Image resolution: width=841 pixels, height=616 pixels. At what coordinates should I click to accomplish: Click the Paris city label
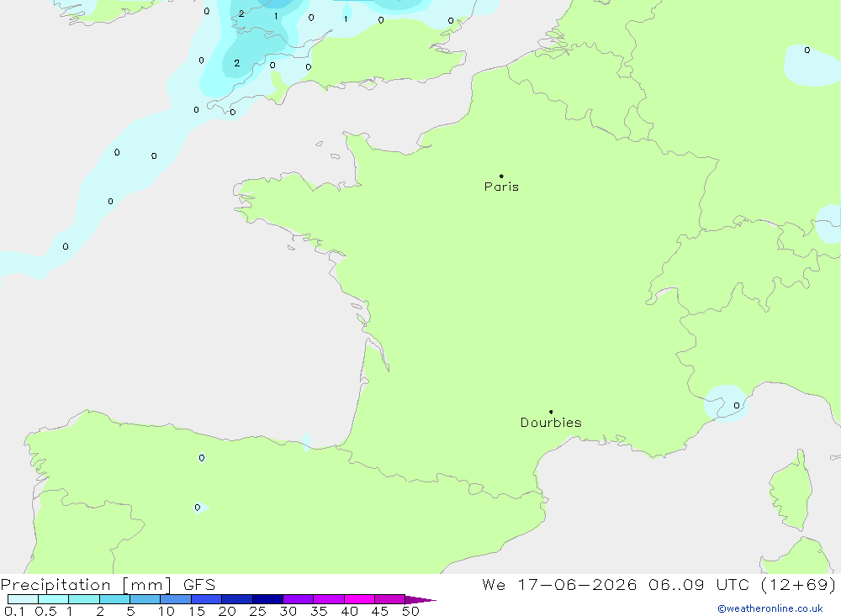point(501,187)
